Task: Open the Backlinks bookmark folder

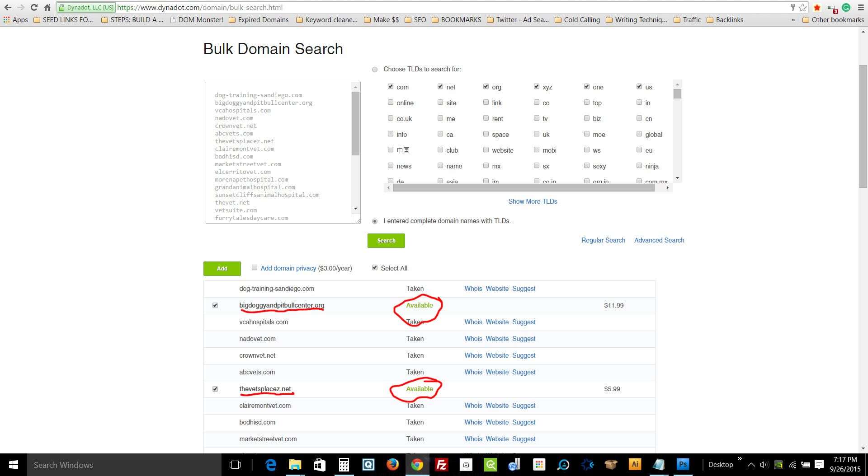Action: point(725,20)
